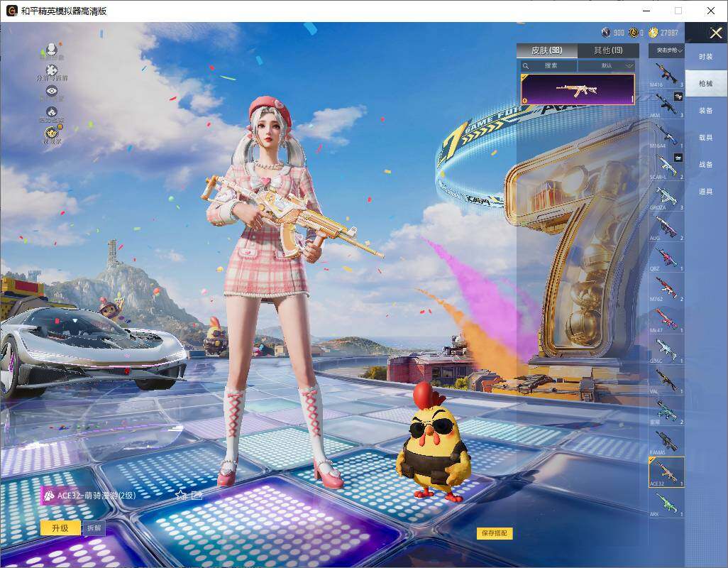The image size is (728, 568).
Task: Select the GROZA rifle in the weapon list
Action: pyautogui.click(x=666, y=196)
